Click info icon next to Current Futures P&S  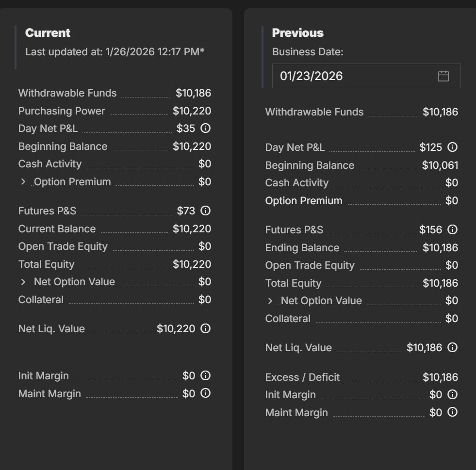click(205, 211)
